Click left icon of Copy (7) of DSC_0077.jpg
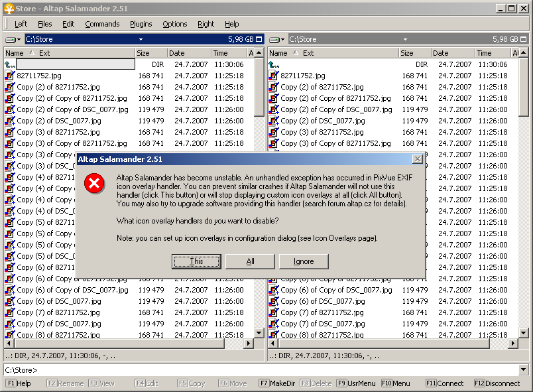 10,324
